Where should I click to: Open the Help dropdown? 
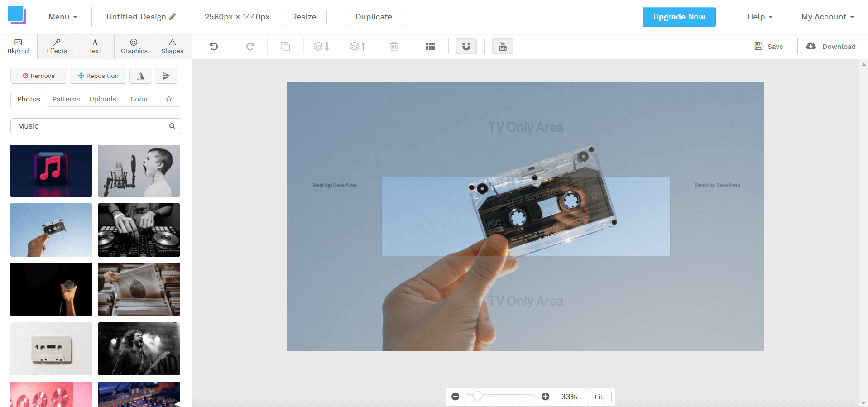pyautogui.click(x=760, y=17)
